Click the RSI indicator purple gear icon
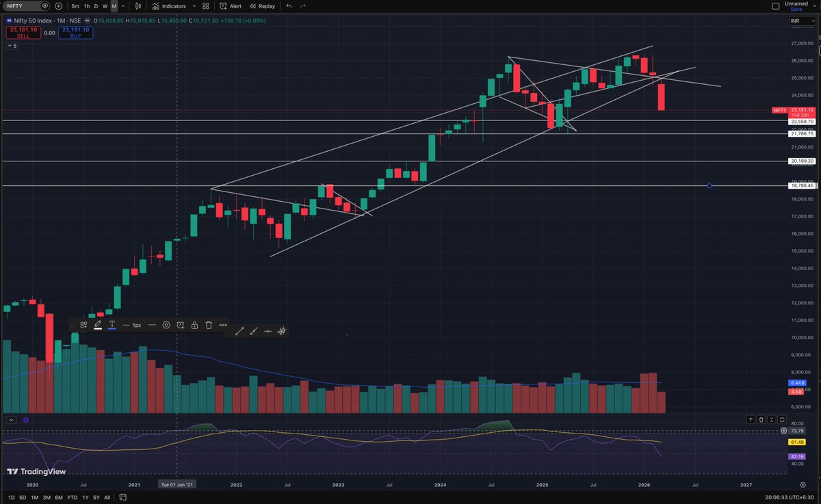The width and height of the screenshot is (821, 504). tap(25, 419)
